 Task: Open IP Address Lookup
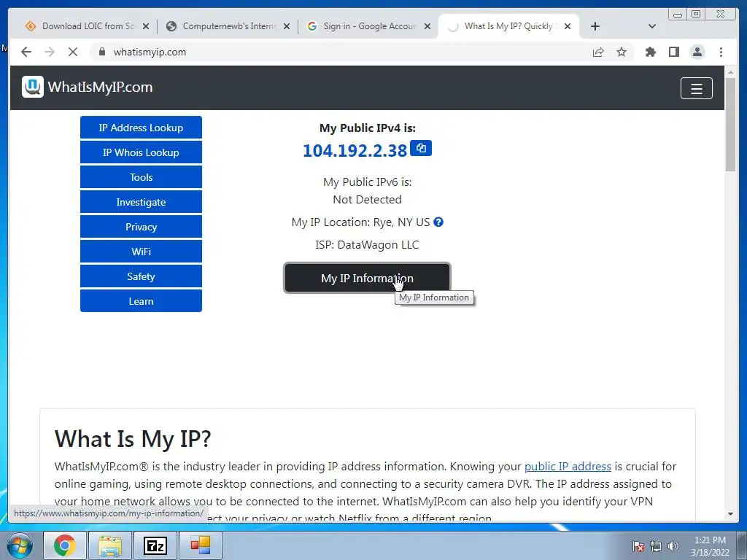point(141,128)
